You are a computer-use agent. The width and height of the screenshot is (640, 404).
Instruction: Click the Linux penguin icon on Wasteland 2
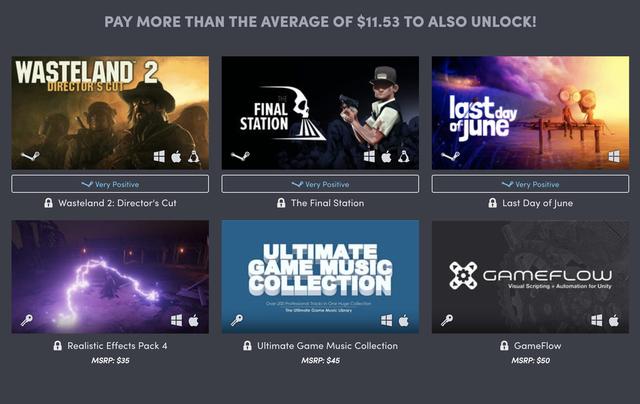point(193,156)
